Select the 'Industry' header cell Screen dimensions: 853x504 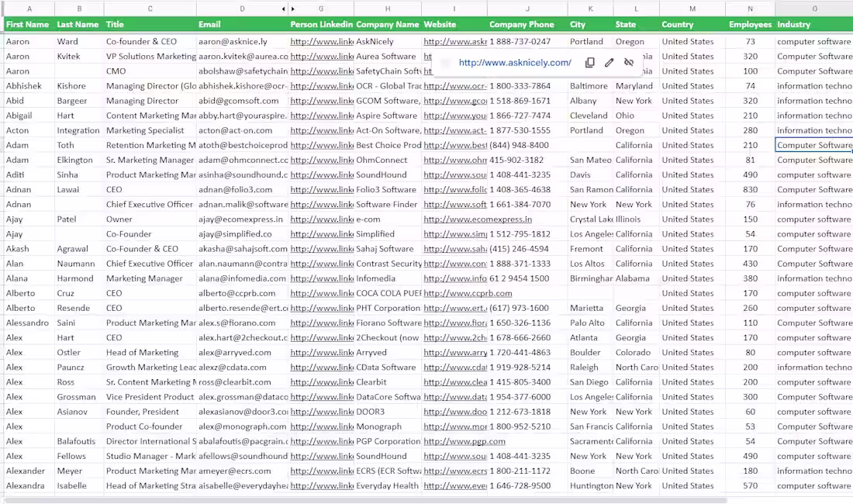coord(813,25)
